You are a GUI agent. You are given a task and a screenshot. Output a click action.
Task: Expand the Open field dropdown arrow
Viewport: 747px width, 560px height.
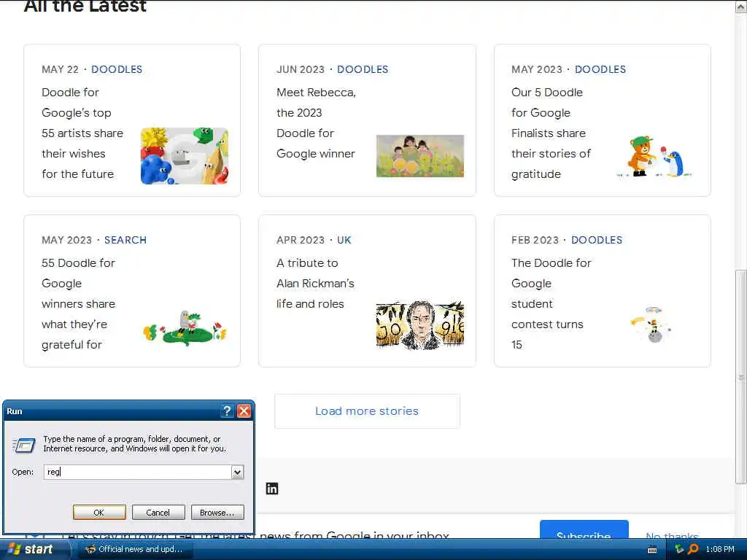pyautogui.click(x=237, y=472)
